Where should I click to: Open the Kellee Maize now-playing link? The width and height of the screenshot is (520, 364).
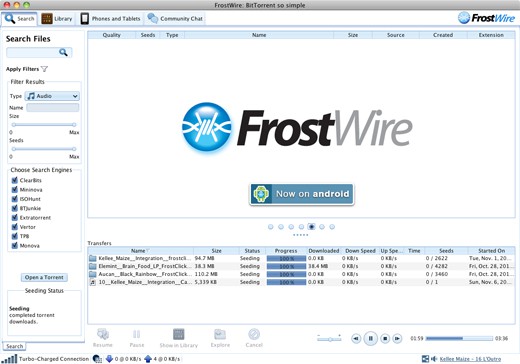tap(470, 359)
